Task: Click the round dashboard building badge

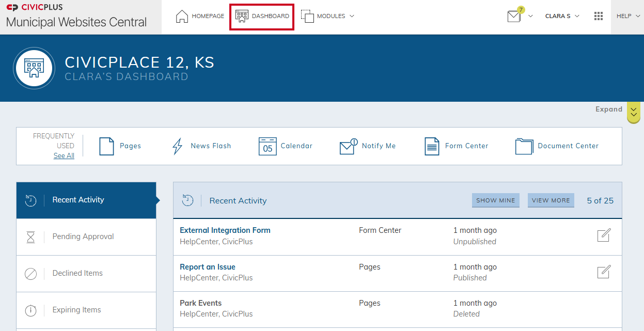Action: (x=34, y=68)
